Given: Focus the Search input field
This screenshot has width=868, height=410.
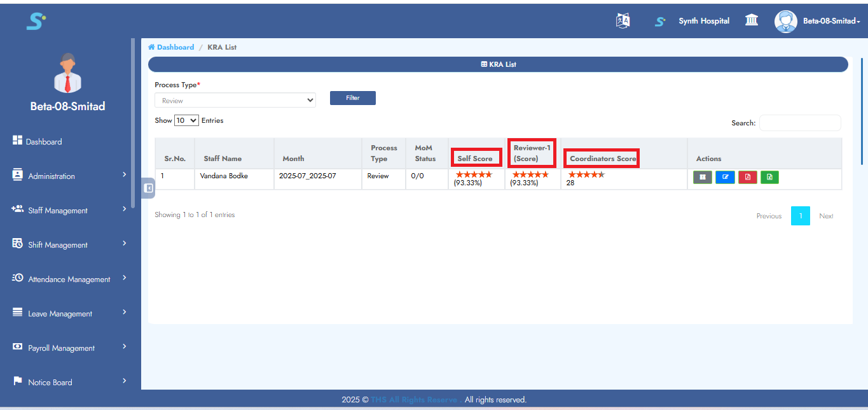Looking at the screenshot, I should pyautogui.click(x=800, y=123).
